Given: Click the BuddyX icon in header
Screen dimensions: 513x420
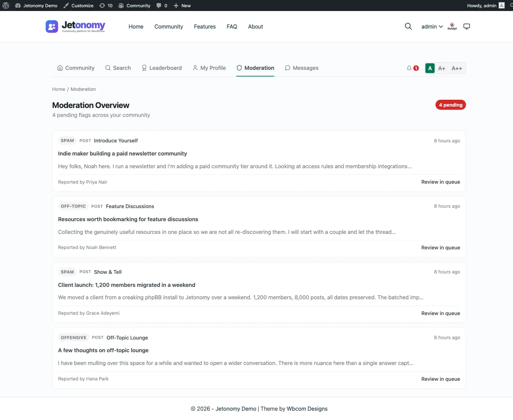Looking at the screenshot, I should click(x=452, y=26).
